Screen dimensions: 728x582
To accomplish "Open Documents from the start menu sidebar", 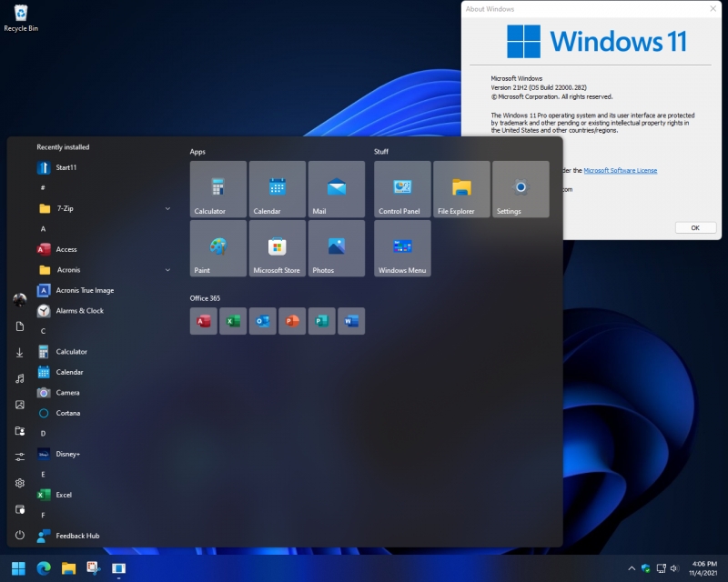I will click(19, 326).
